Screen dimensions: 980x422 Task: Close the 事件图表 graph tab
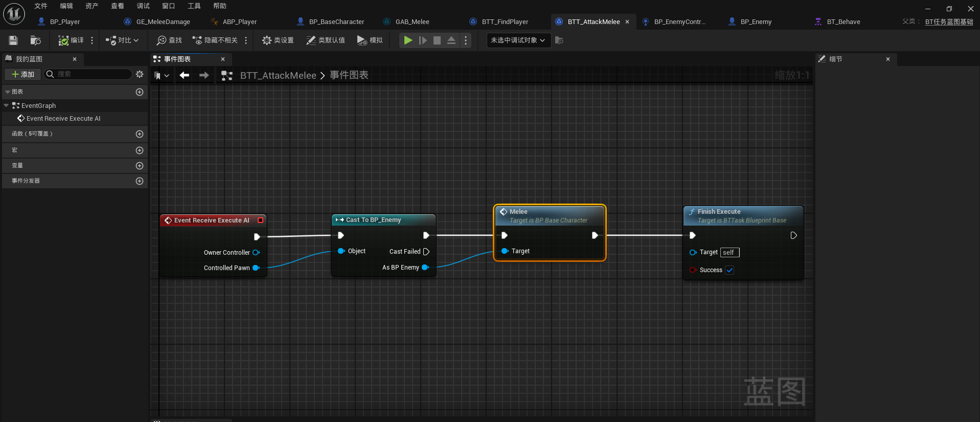pyautogui.click(x=223, y=59)
